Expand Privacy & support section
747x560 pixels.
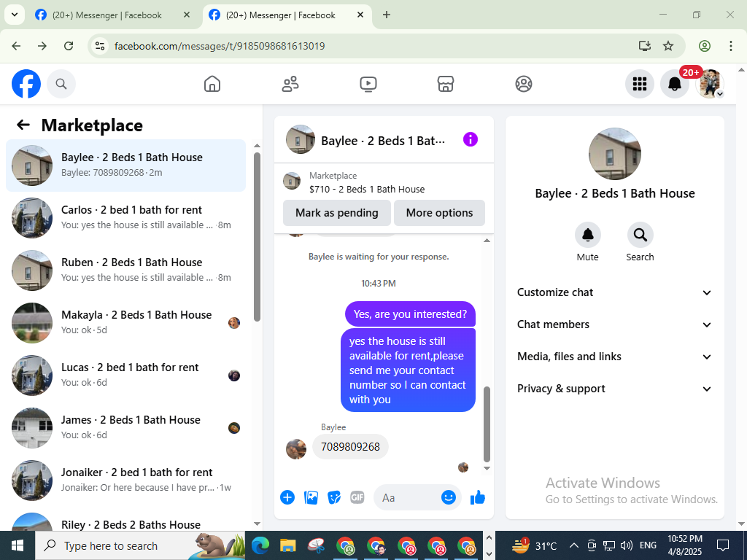(x=614, y=389)
